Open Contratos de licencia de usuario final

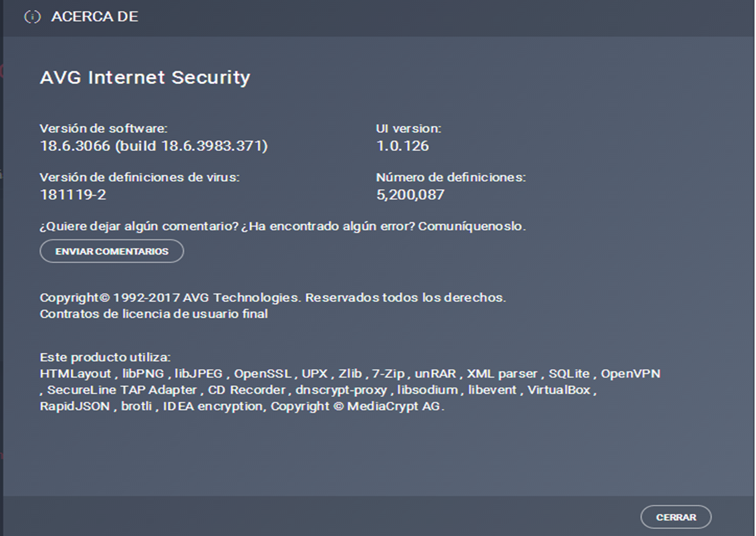pyautogui.click(x=153, y=313)
